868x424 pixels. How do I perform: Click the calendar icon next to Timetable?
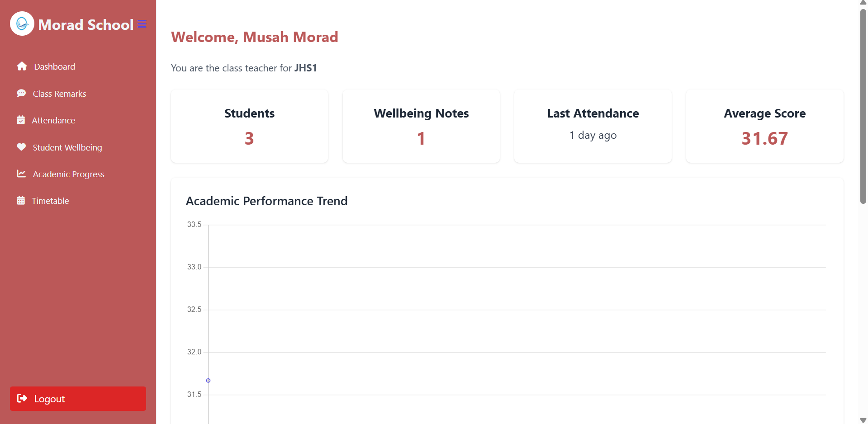pos(21,200)
